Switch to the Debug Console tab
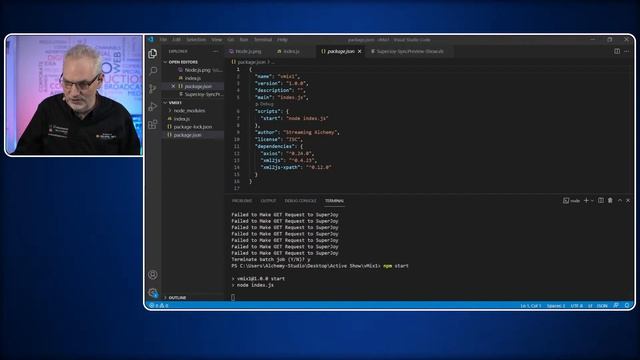The width and height of the screenshot is (640, 360). point(300,201)
